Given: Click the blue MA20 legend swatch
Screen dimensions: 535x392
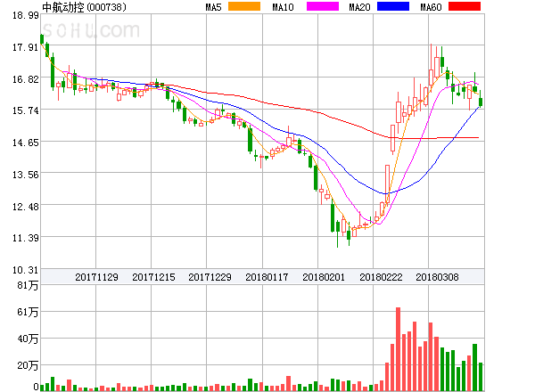Looking at the screenshot, I should point(393,6).
